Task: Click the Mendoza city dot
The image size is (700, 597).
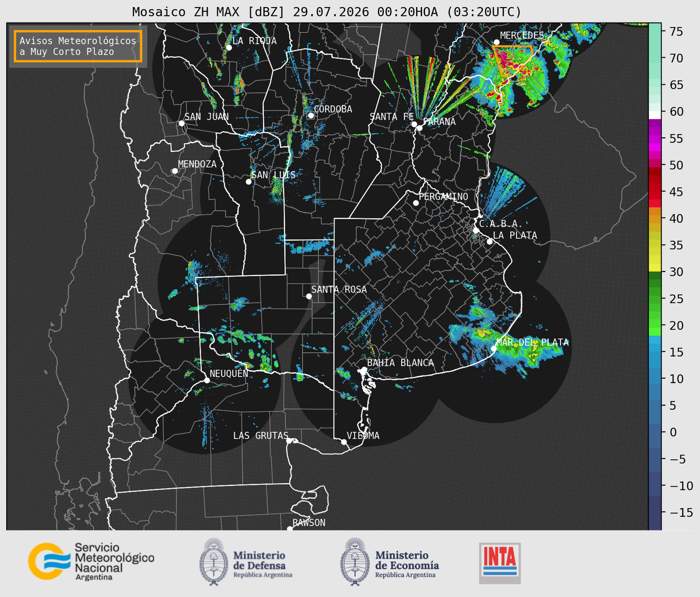Action: pyautogui.click(x=175, y=171)
